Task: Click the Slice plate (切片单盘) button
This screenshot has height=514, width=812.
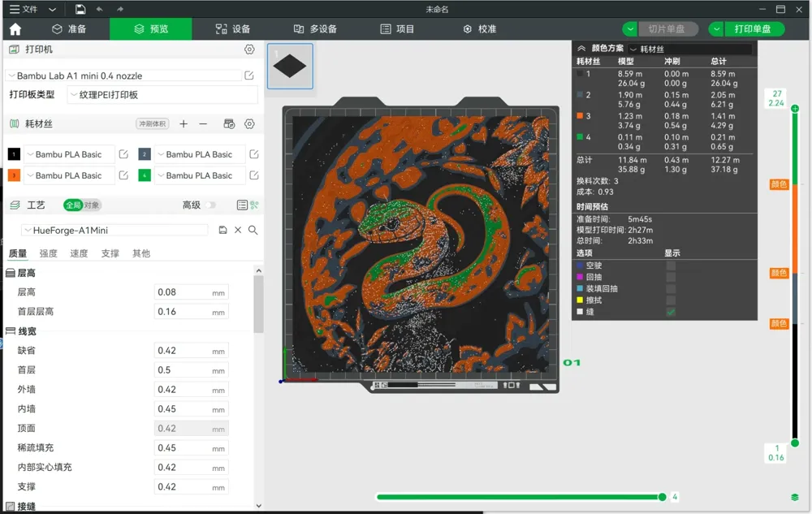Action: pyautogui.click(x=668, y=29)
